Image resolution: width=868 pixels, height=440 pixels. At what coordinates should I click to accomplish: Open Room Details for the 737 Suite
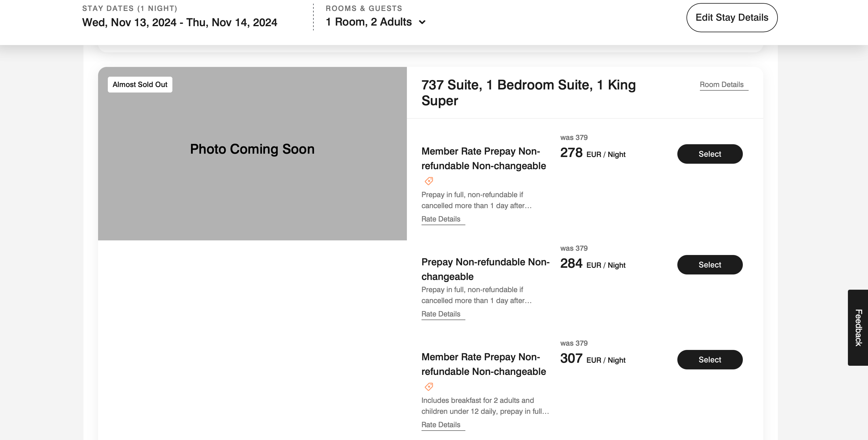tap(722, 85)
